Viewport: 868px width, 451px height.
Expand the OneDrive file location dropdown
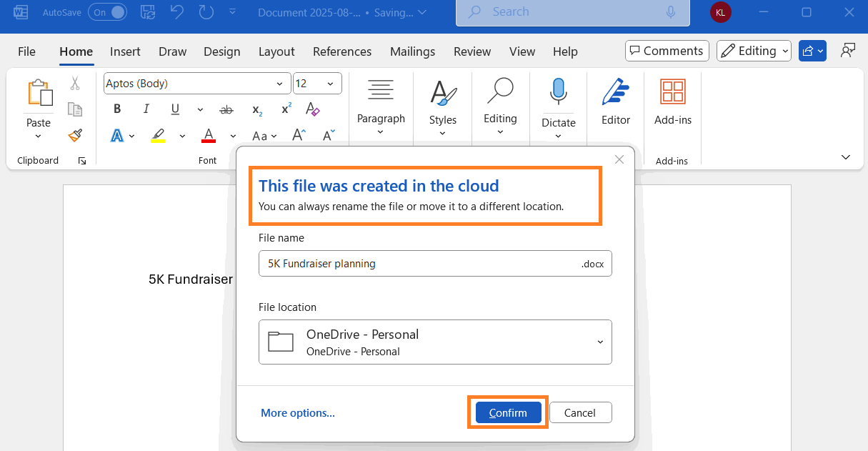599,342
